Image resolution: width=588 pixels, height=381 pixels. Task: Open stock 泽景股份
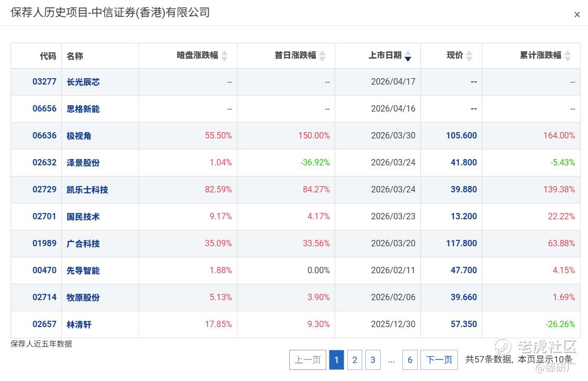point(83,163)
